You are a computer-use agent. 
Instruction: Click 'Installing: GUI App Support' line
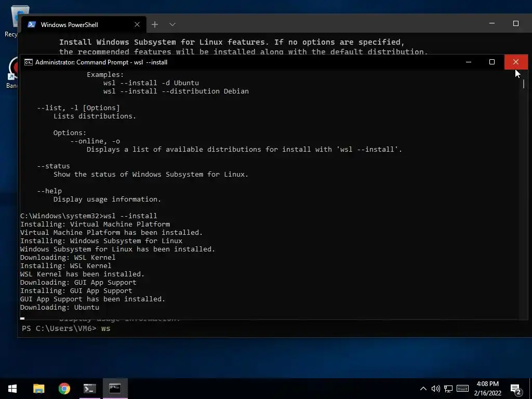76,291
